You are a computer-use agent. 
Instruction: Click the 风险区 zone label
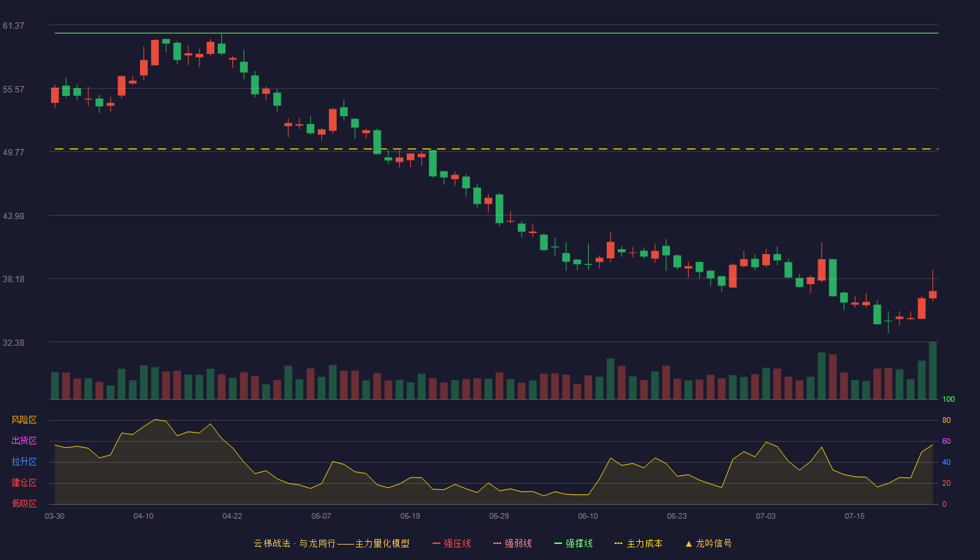tap(24, 420)
